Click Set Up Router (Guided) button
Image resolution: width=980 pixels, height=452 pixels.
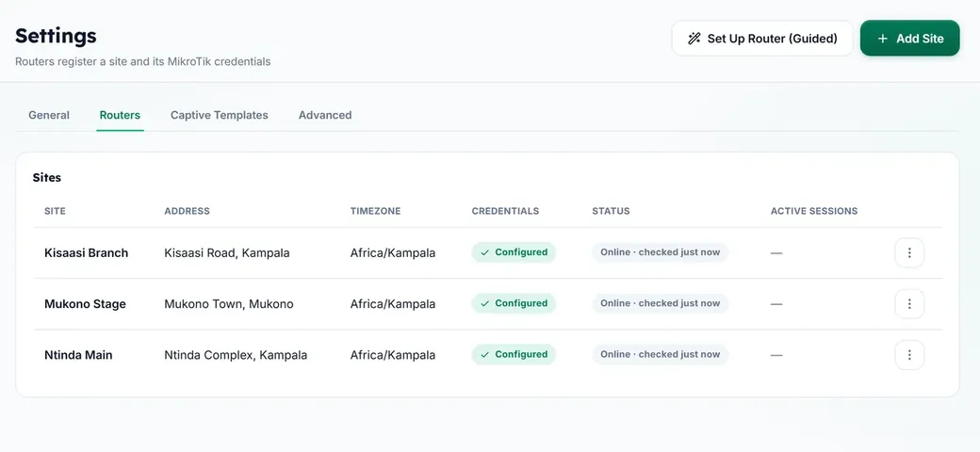tap(762, 38)
